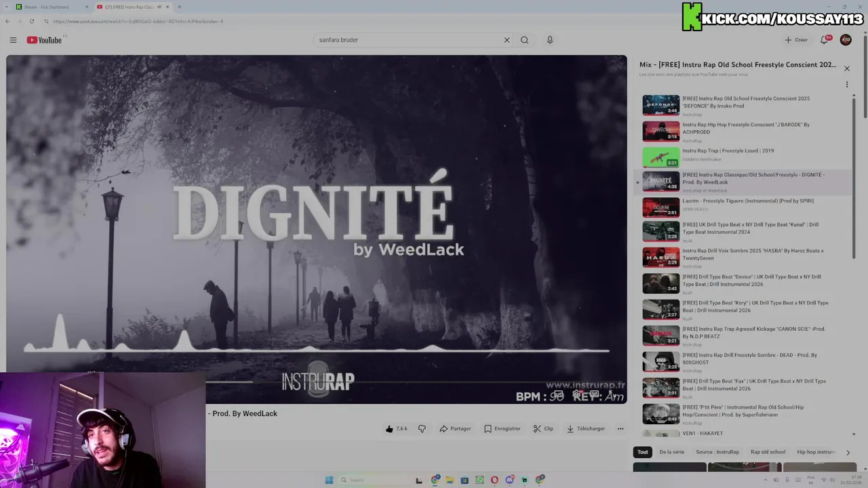The width and height of the screenshot is (868, 488).
Task: Play "J'BARODE" By ACHPRODD playlist item
Action: click(x=743, y=131)
